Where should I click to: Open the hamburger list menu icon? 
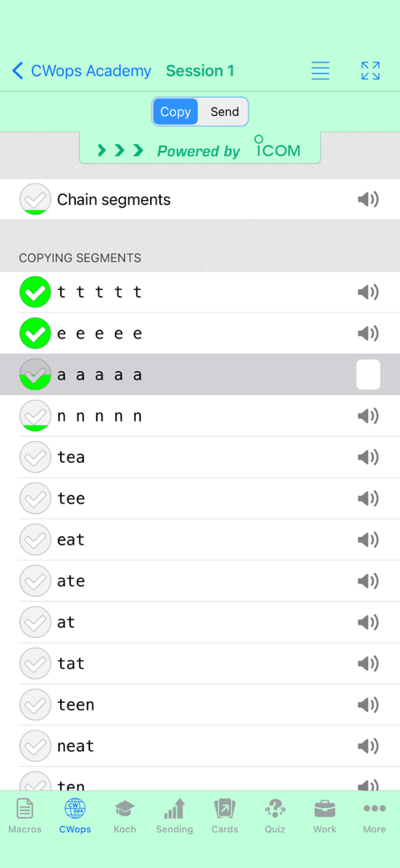coord(320,71)
